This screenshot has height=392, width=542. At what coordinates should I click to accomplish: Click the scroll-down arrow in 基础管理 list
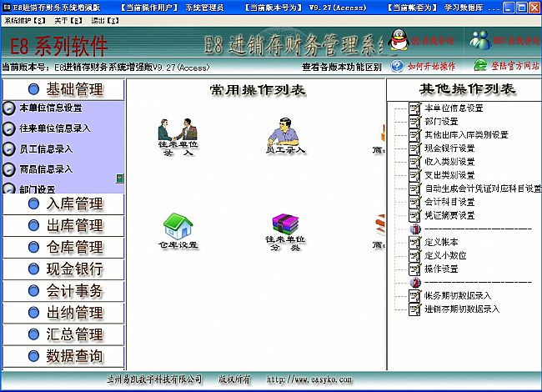[x=120, y=178]
